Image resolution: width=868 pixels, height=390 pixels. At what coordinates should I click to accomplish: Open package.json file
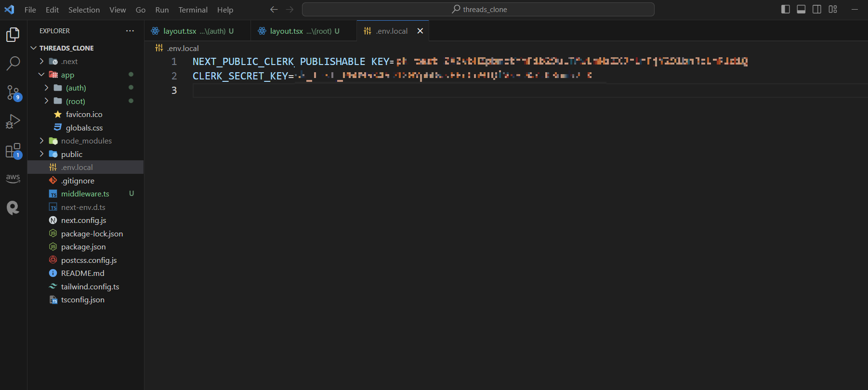click(x=86, y=247)
